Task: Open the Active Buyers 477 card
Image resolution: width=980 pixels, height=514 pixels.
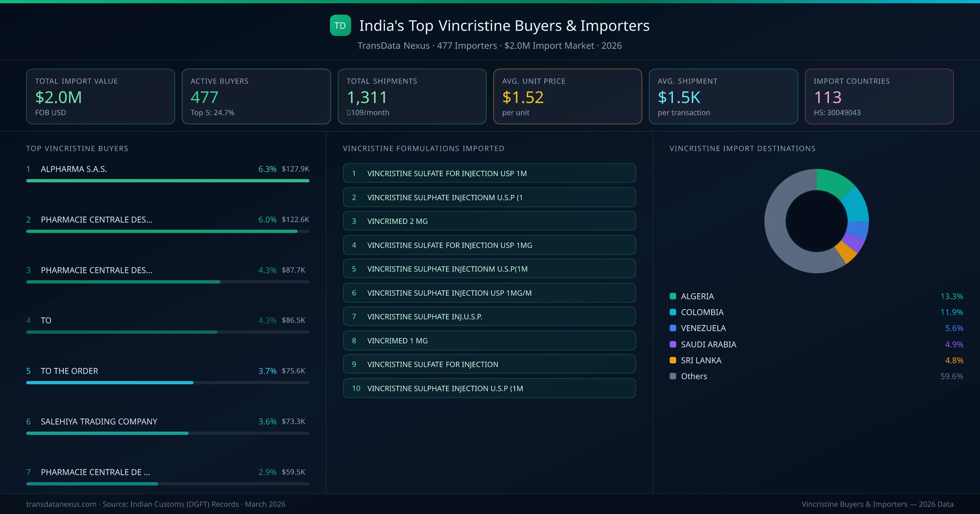Action: point(256,96)
